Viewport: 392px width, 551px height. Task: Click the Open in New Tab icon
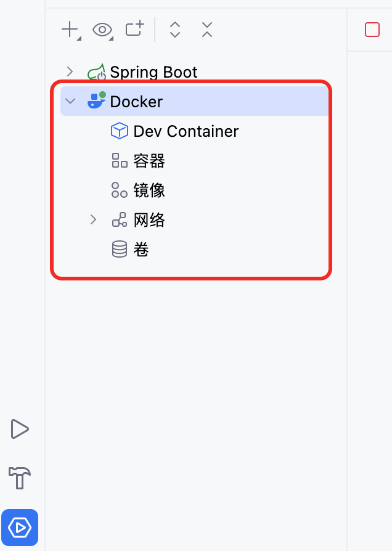(x=135, y=29)
